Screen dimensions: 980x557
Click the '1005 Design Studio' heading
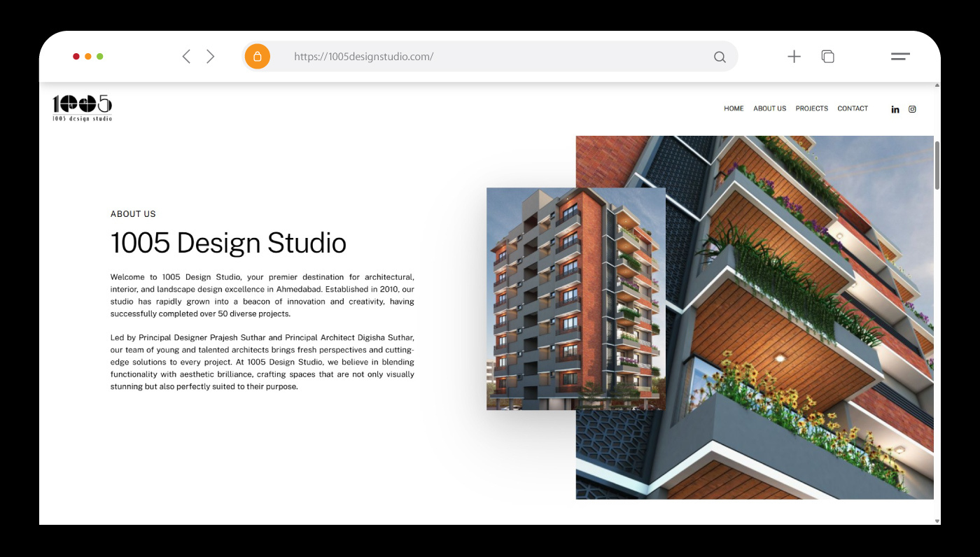point(228,243)
